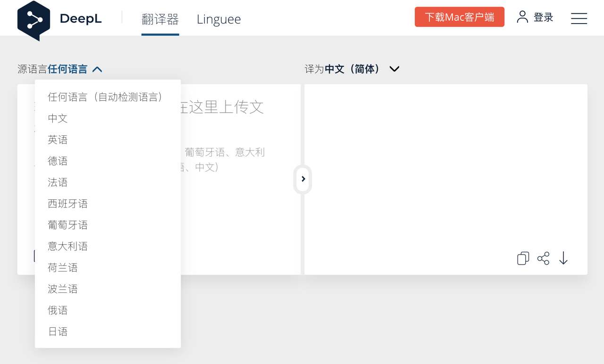Select 荷兰语 as source language
The width and height of the screenshot is (604, 364).
click(x=108, y=267)
